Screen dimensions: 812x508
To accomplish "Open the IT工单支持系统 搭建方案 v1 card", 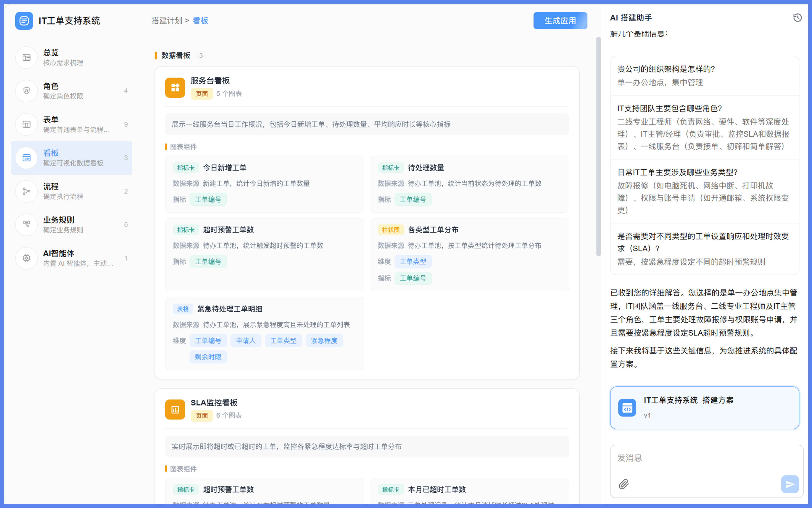I will click(x=704, y=408).
